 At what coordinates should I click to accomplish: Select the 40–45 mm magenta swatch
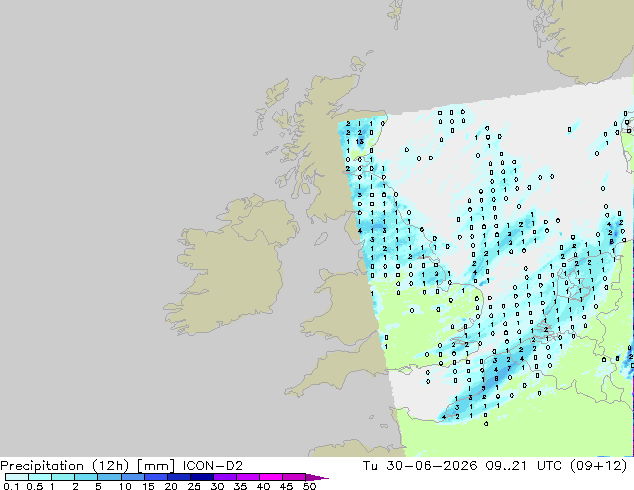pyautogui.click(x=271, y=477)
